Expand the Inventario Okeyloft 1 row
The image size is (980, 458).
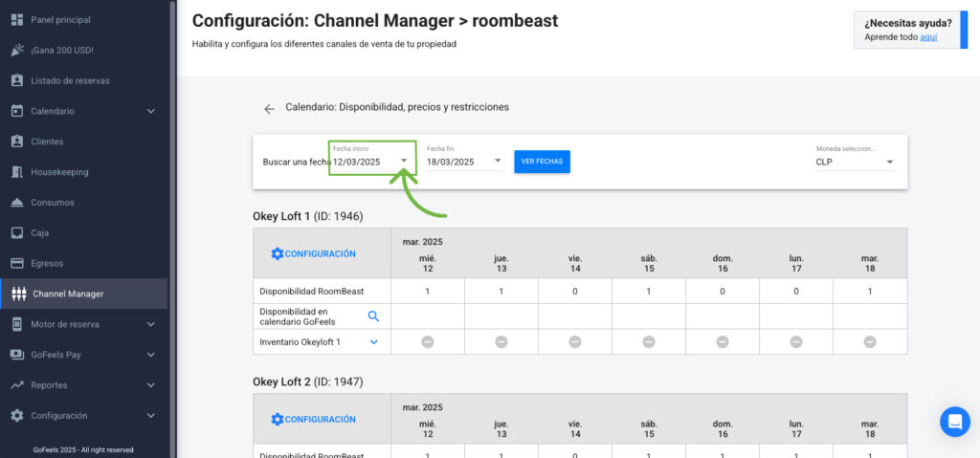coord(373,341)
